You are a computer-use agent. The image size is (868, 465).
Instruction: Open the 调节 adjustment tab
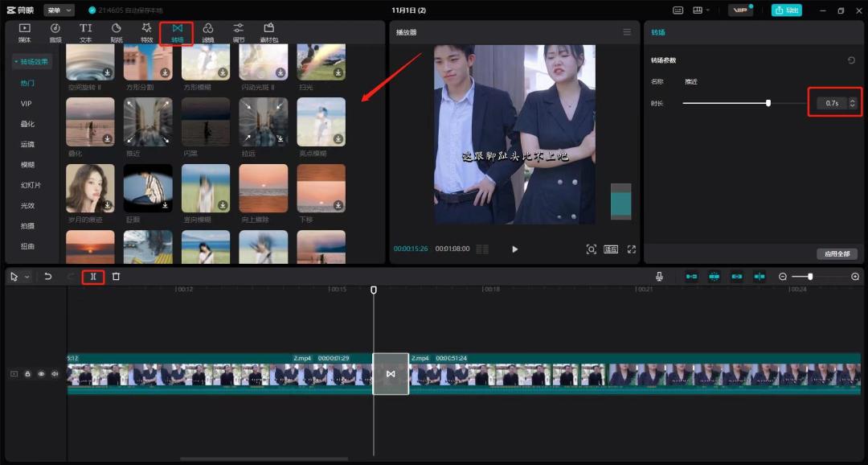pos(239,33)
